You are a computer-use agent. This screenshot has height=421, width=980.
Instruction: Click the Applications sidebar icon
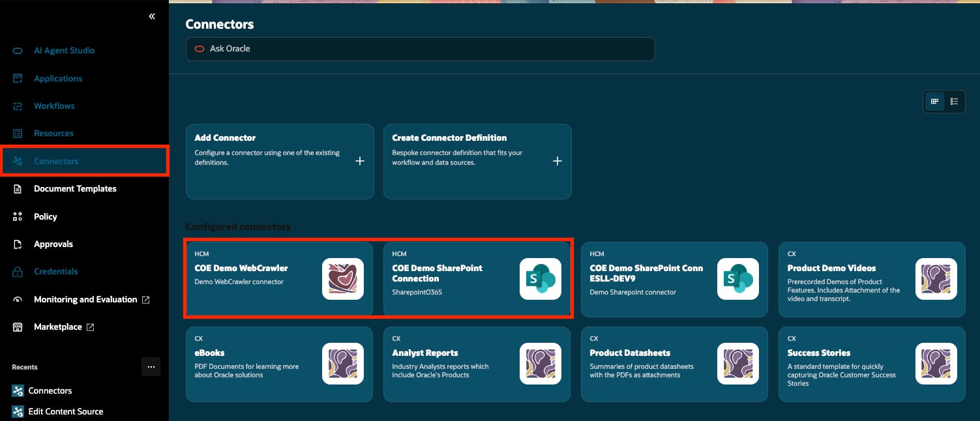point(18,78)
